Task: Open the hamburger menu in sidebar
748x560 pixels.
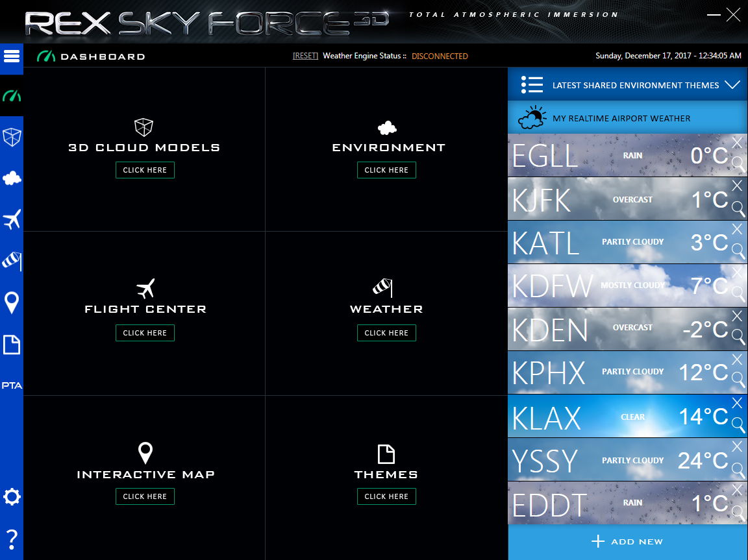Action: point(12,56)
